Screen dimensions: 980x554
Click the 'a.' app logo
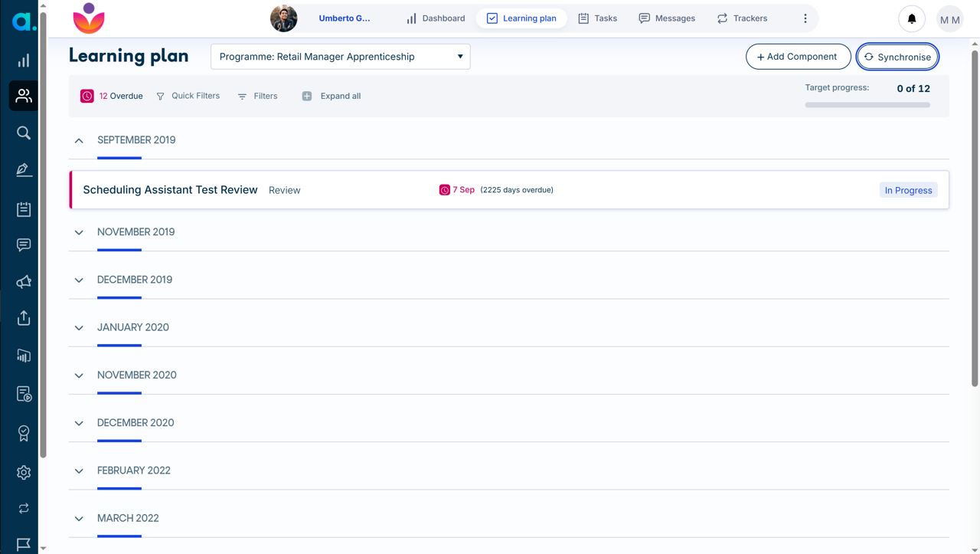click(24, 21)
